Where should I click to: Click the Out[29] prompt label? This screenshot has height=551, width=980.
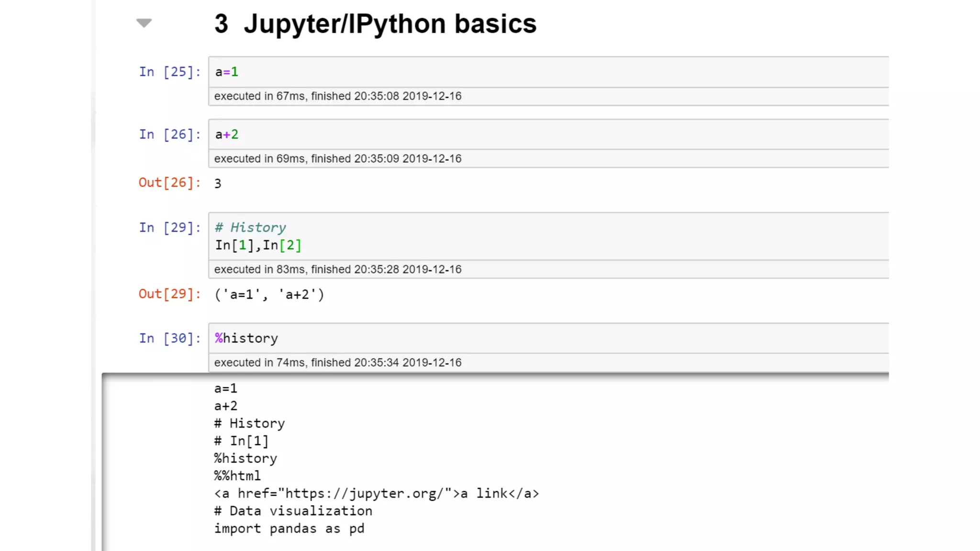(170, 294)
